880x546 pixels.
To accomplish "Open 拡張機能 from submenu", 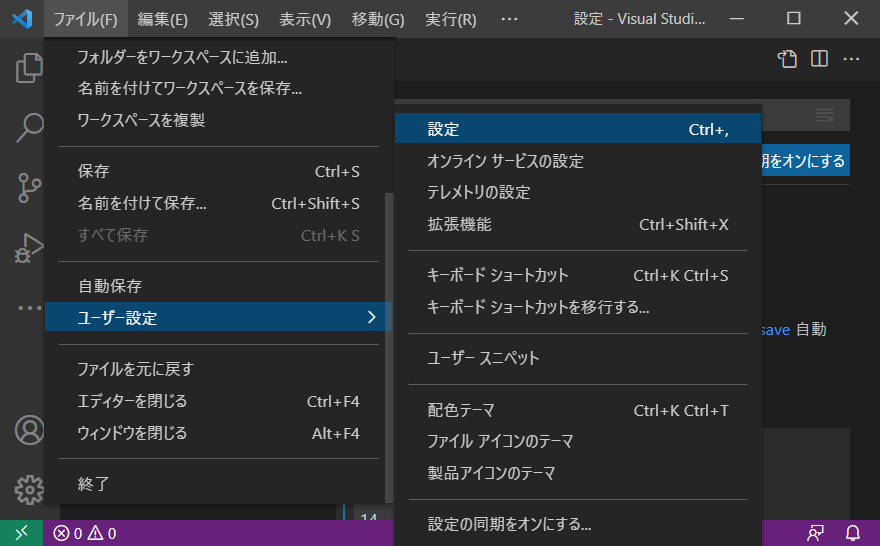I will pos(578,224).
